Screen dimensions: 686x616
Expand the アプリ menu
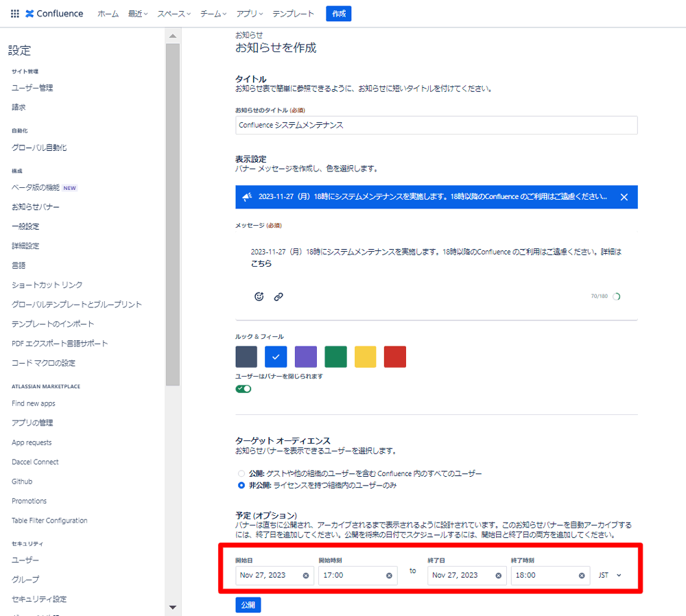pos(250,14)
